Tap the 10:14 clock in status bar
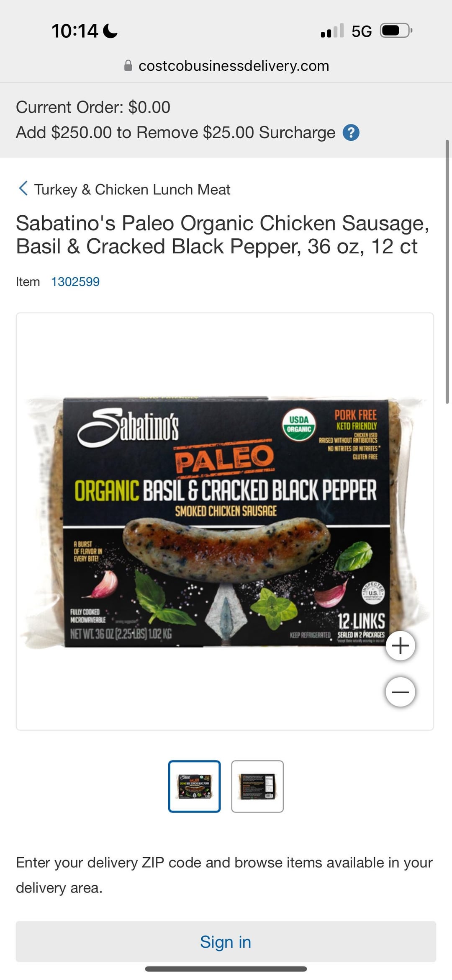This screenshot has width=452, height=980. [x=75, y=31]
